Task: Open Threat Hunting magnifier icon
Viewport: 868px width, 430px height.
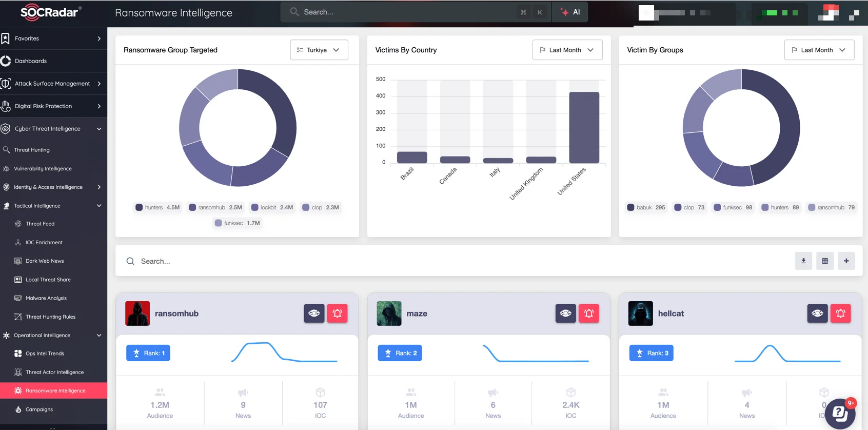Action: 7,150
